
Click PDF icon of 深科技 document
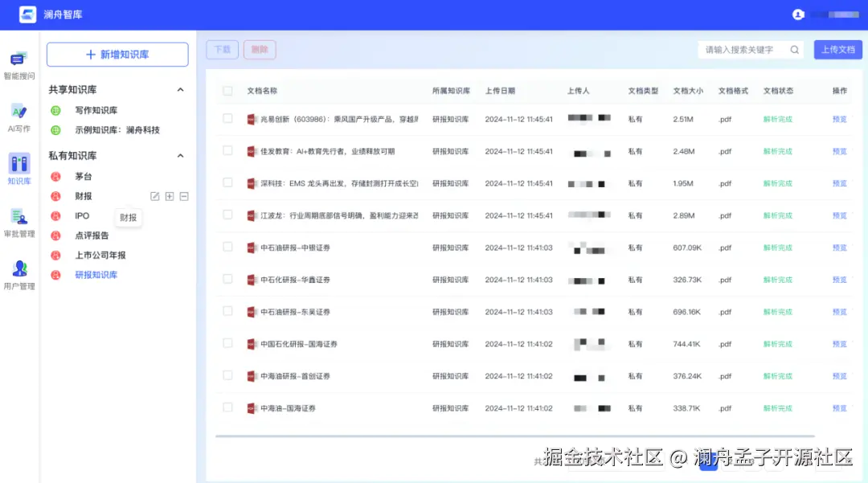(x=252, y=183)
